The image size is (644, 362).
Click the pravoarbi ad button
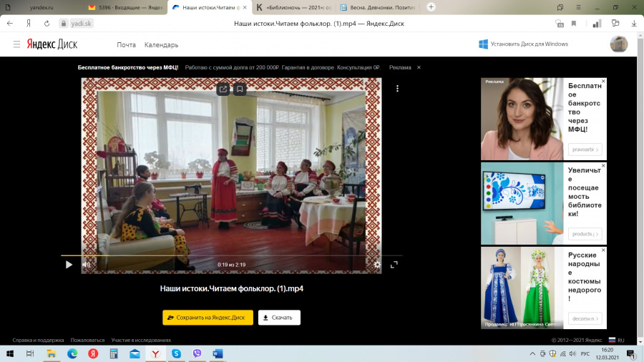click(x=585, y=150)
